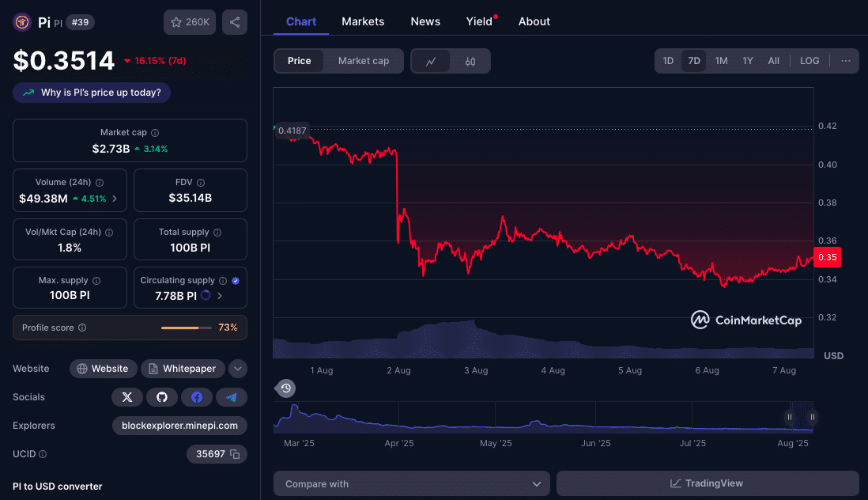868x500 pixels.
Task: Open the Facebook social link
Action: pos(197,397)
